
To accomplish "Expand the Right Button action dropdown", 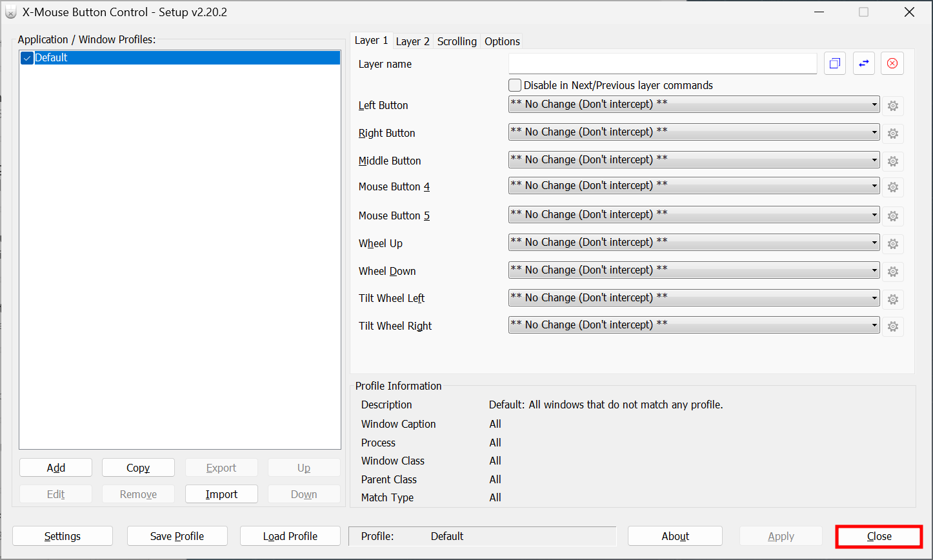I will tap(694, 132).
